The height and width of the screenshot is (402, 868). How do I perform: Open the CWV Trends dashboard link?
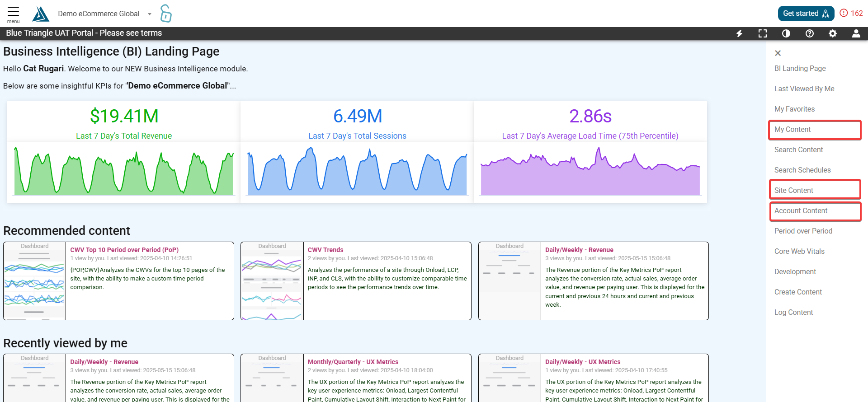pyautogui.click(x=325, y=250)
